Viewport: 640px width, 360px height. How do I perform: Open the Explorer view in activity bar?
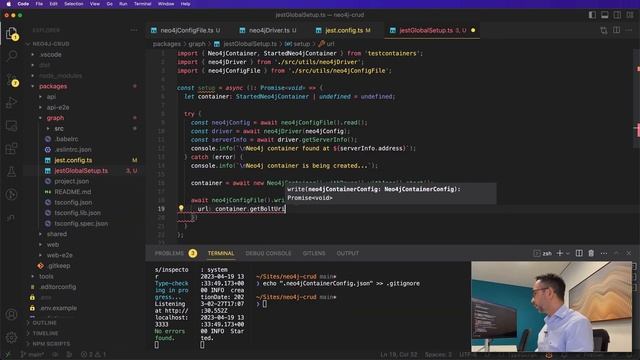[11, 33]
